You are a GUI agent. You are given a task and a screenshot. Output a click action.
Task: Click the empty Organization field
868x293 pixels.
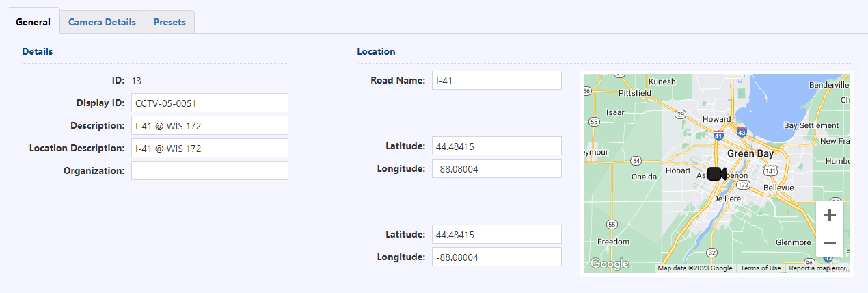pos(209,170)
